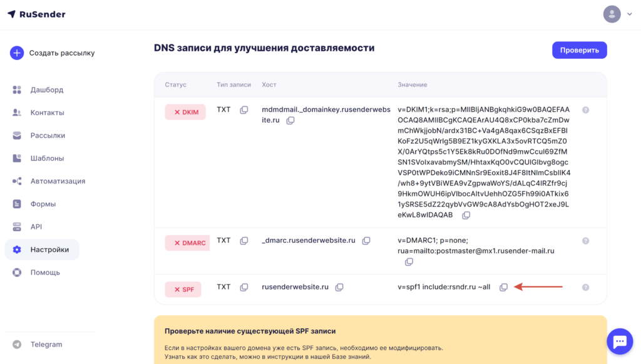This screenshot has height=364, width=641.
Task: Click host text _dmarc.rusenderwebsite.ru
Action: tap(309, 240)
